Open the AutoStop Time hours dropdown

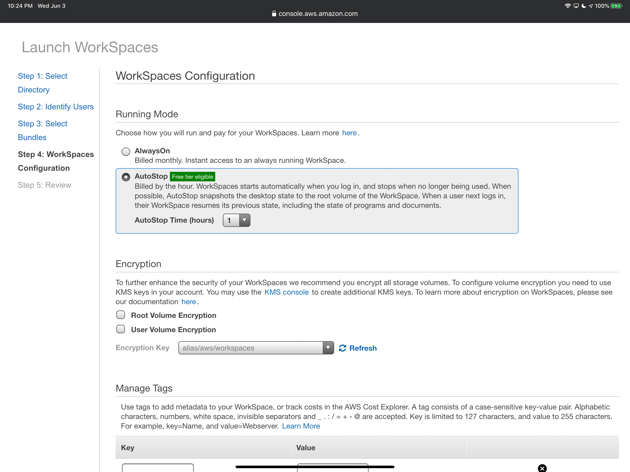pyautogui.click(x=237, y=220)
